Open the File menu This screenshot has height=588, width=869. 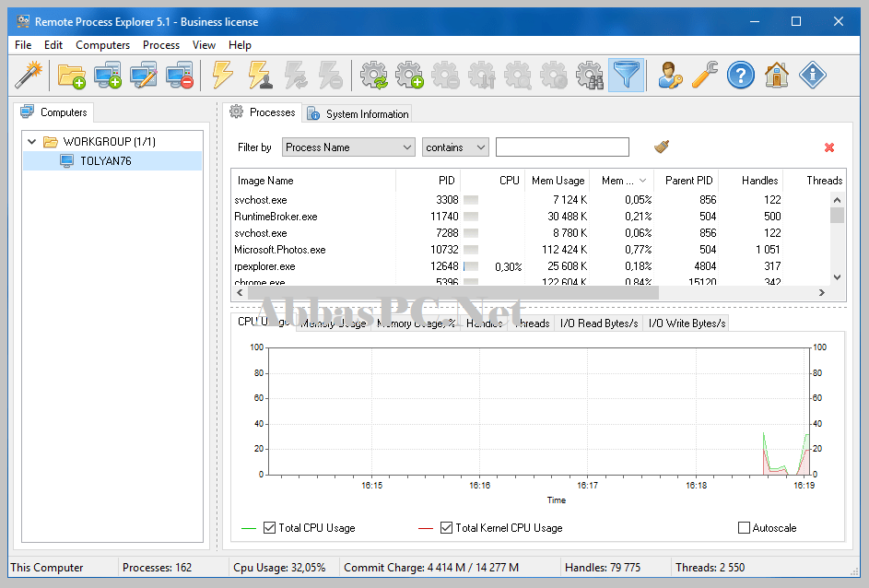(23, 45)
